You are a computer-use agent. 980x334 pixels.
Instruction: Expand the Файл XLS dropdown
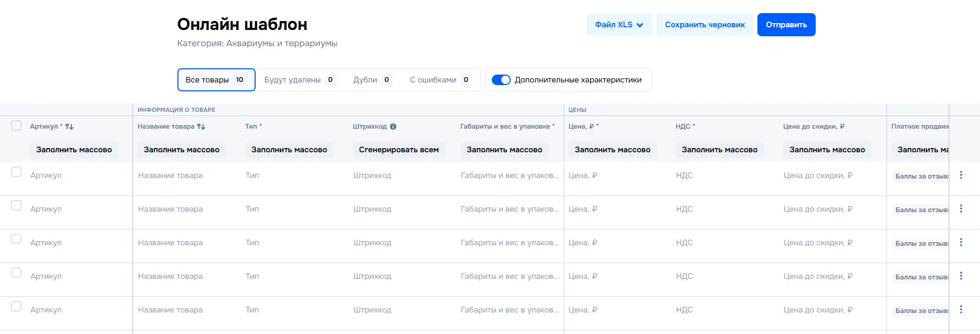[x=619, y=25]
